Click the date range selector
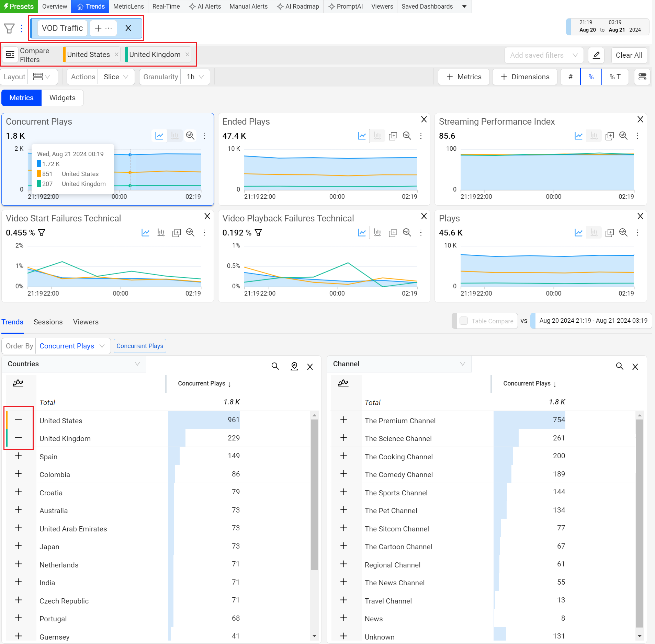The image size is (655, 644). point(607,26)
